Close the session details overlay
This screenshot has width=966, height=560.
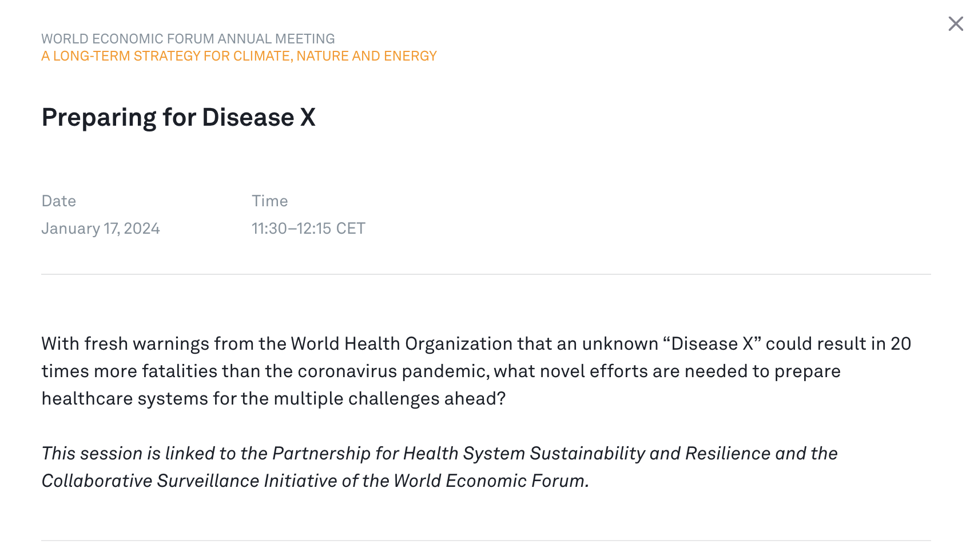point(955,24)
